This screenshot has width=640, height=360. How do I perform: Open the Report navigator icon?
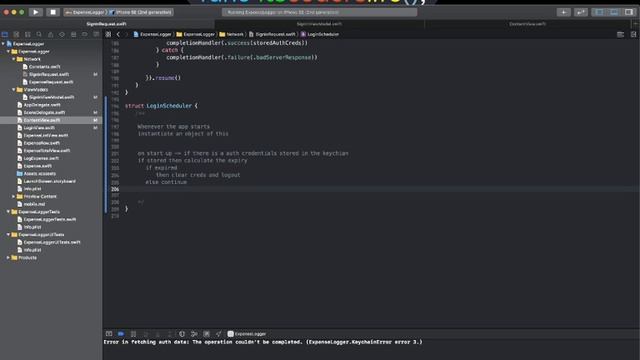[x=96, y=35]
